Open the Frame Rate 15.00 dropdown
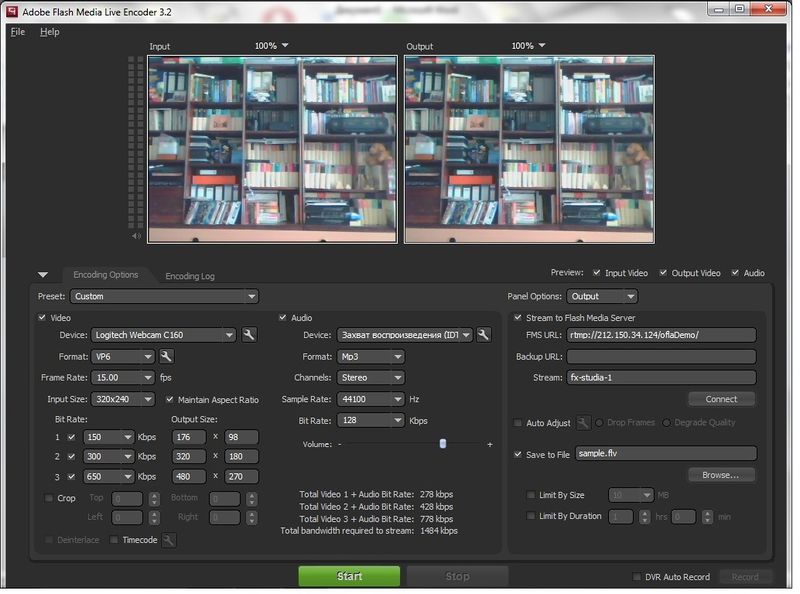800x594 pixels. pos(122,378)
